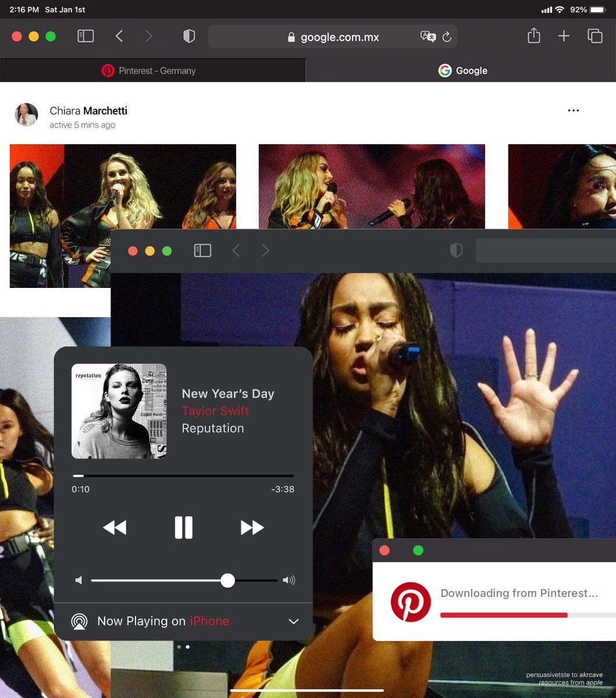Click the green button on download window
The image size is (616, 698).
pyautogui.click(x=418, y=550)
